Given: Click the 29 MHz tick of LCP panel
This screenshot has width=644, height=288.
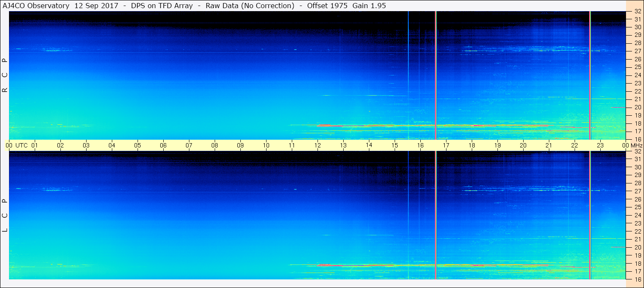Looking at the screenshot, I should 638,175.
